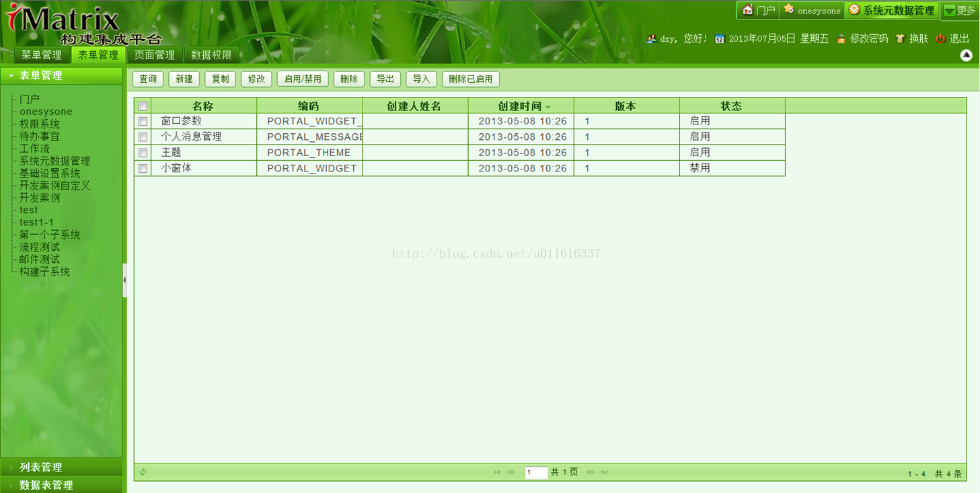Select 权限系统 in the sidebar tree
The height and width of the screenshot is (493, 980).
(40, 124)
